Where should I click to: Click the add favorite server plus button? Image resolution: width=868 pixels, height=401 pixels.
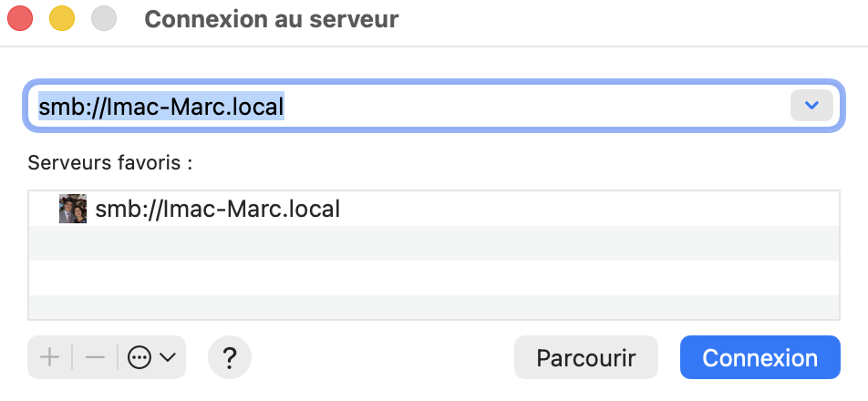coord(50,357)
